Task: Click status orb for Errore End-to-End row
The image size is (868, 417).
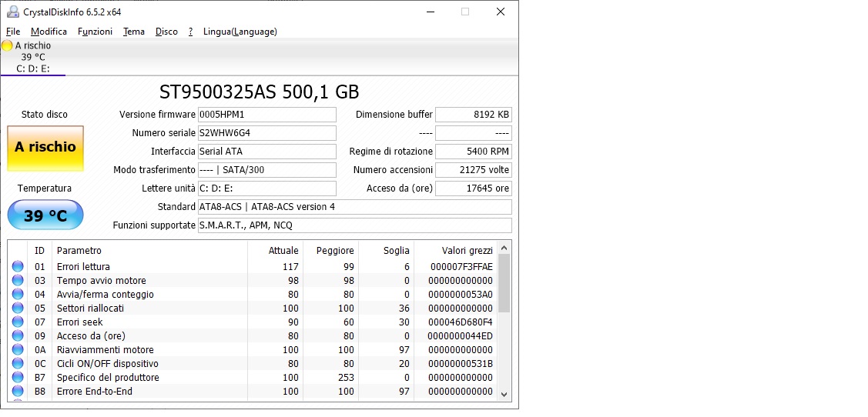Action: (18, 391)
